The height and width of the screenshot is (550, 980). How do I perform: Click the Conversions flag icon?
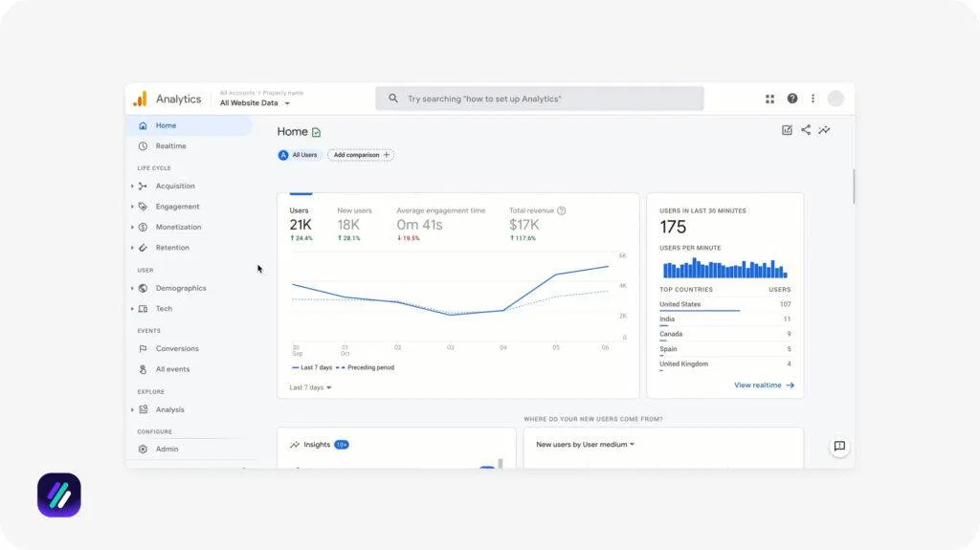[x=144, y=349]
